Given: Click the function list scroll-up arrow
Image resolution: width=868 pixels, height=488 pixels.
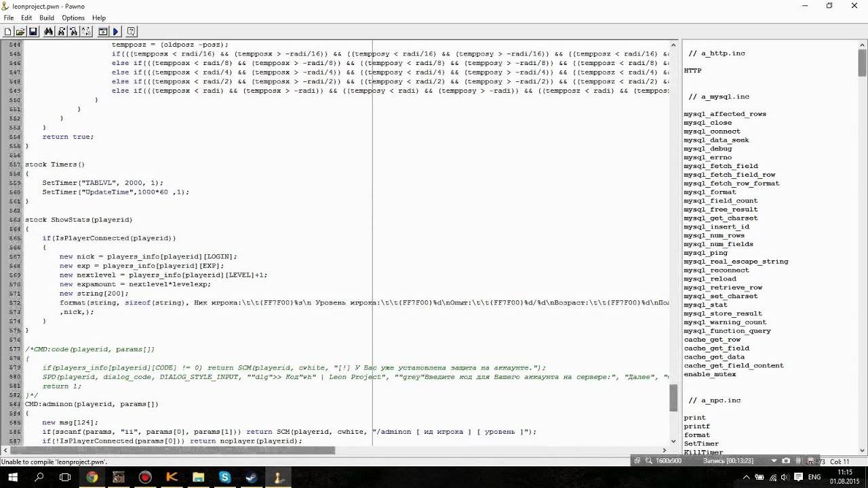Looking at the screenshot, I should point(862,44).
